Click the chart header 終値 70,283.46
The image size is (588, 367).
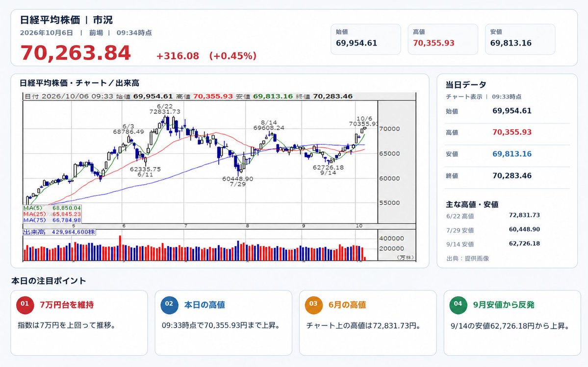324,96
